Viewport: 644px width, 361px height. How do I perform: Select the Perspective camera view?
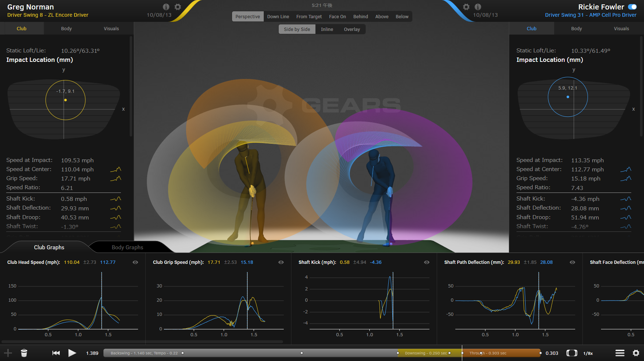click(248, 17)
